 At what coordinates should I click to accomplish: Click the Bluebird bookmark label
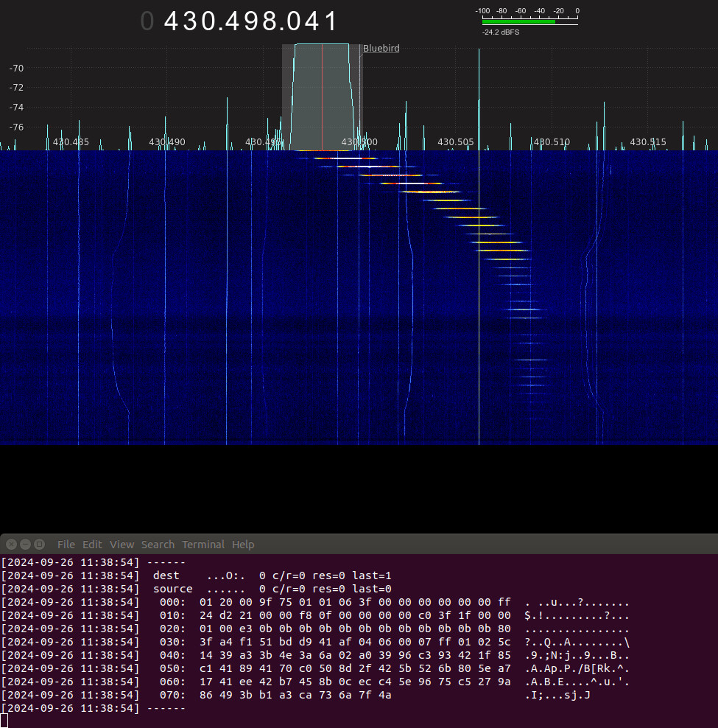point(381,49)
